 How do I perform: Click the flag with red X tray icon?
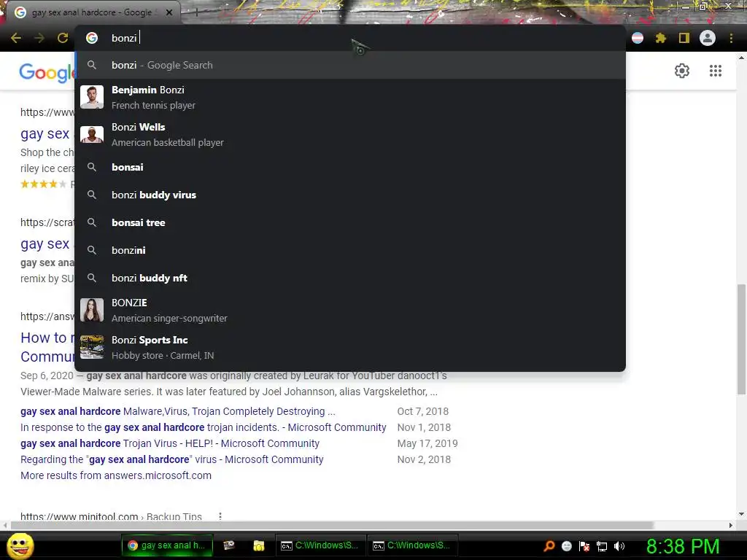pyautogui.click(x=584, y=546)
